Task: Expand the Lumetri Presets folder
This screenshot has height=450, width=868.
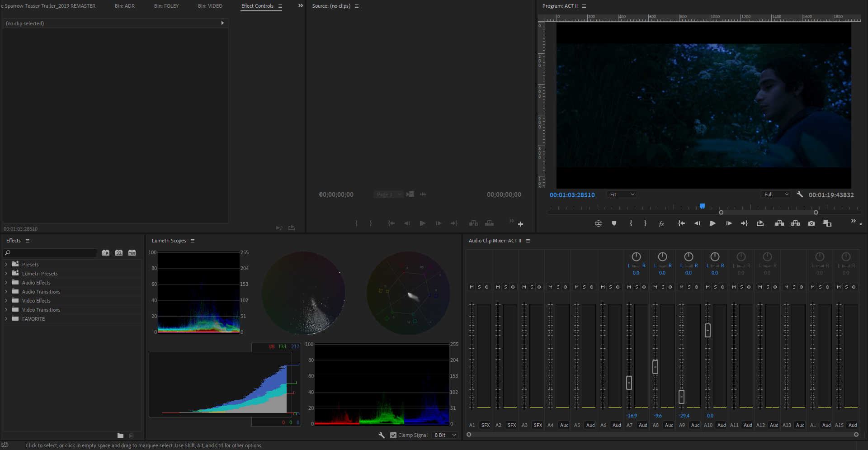Action: click(x=6, y=274)
